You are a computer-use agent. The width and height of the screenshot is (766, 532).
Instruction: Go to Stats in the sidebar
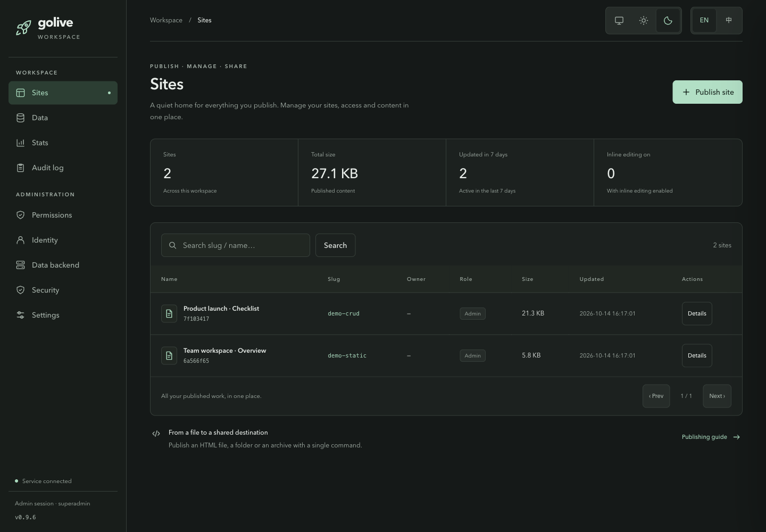63,143
